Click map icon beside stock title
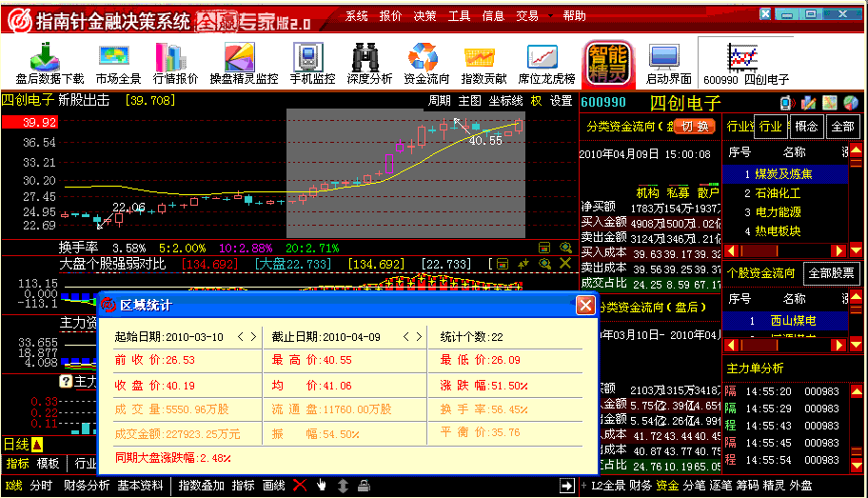The width and height of the screenshot is (868, 498). [x=830, y=103]
